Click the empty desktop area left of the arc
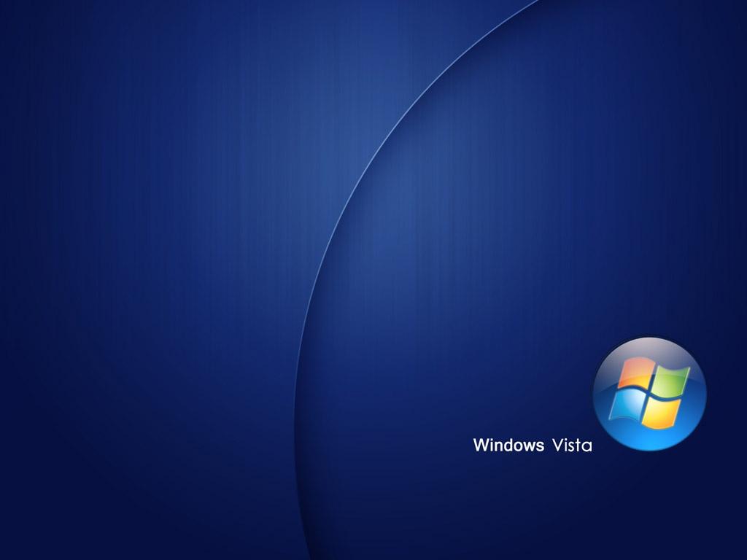Viewport: 747px width, 560px height. [x=146, y=292]
